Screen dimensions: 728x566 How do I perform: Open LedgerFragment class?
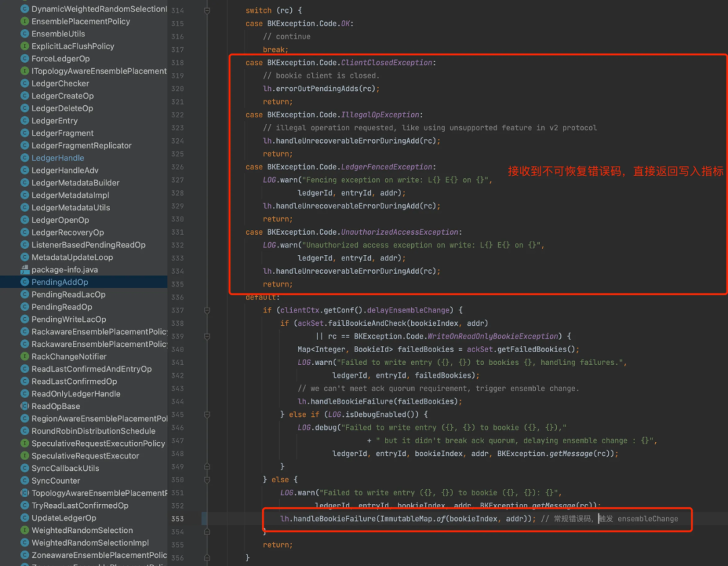pos(62,134)
